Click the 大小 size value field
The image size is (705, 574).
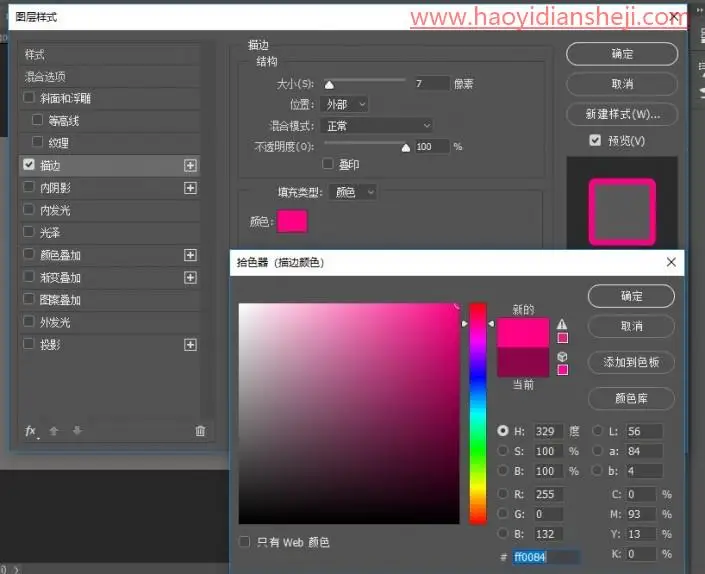[x=432, y=83]
